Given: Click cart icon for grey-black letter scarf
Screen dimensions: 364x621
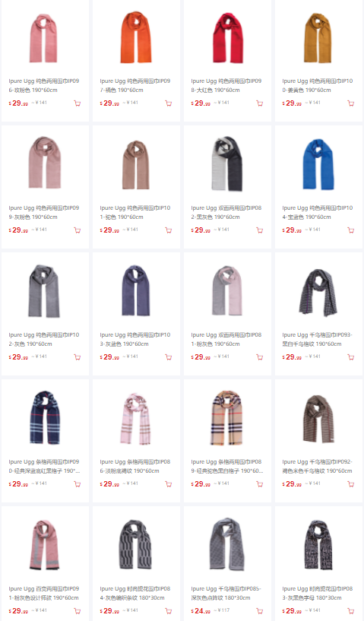Looking at the screenshot, I should [350, 611].
